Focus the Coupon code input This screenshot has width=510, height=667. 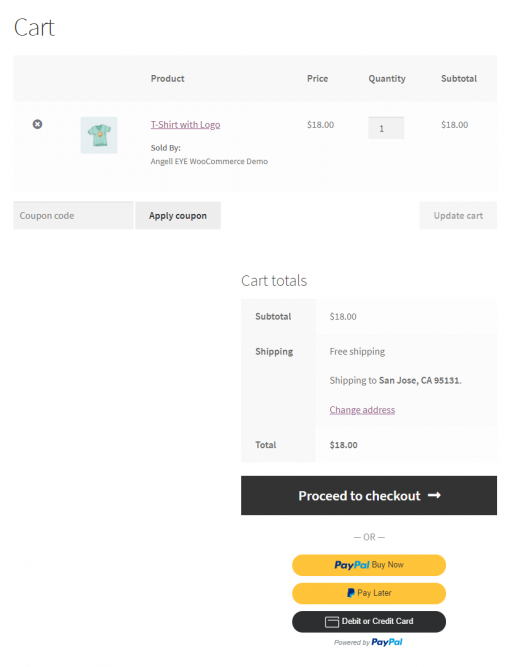click(73, 216)
